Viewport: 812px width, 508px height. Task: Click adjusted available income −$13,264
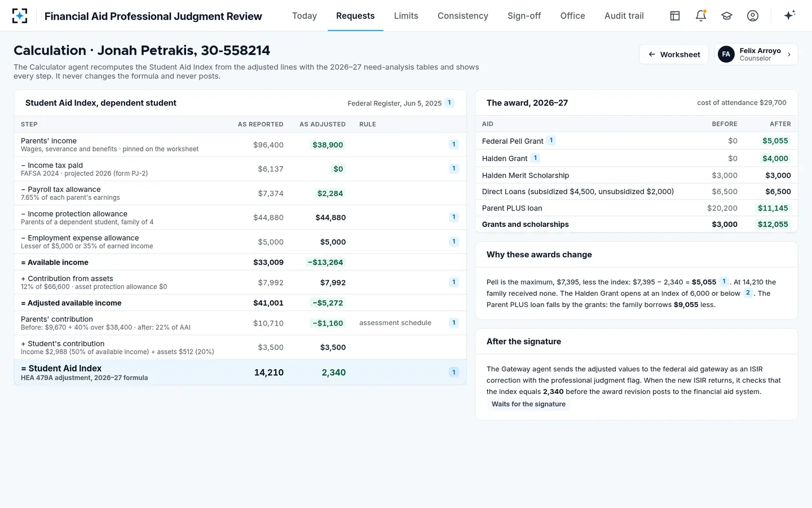[325, 262]
